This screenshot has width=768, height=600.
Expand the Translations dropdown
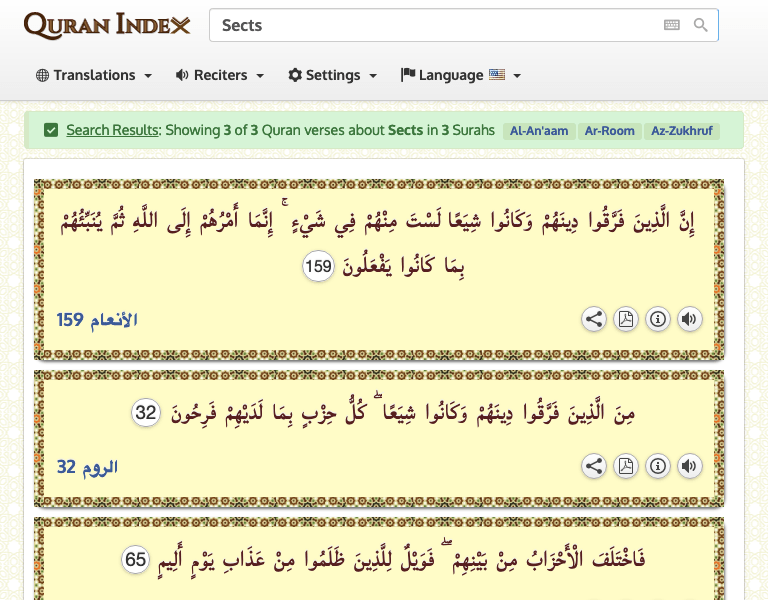(94, 75)
